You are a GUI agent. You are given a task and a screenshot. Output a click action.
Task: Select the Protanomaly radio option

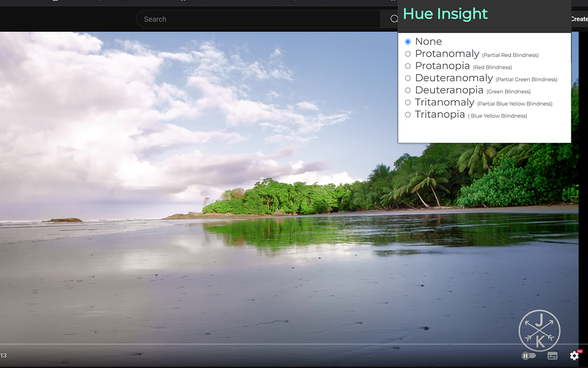click(x=407, y=54)
